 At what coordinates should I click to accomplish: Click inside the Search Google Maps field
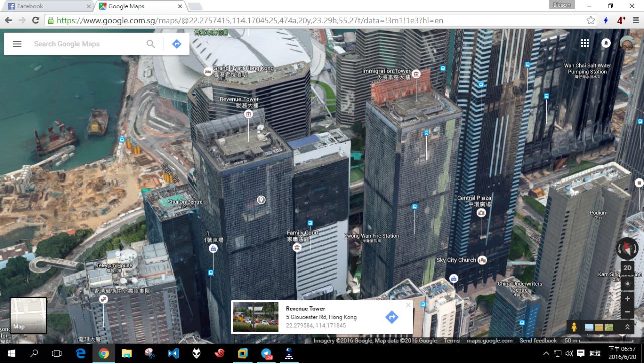tap(86, 44)
